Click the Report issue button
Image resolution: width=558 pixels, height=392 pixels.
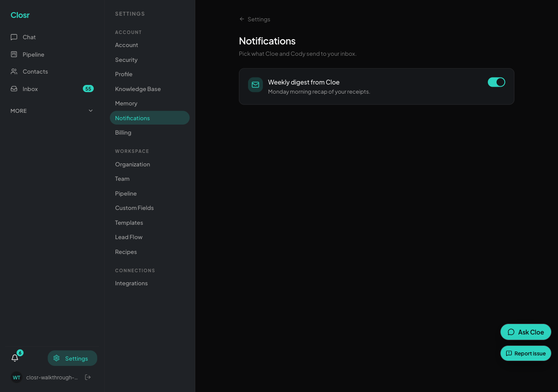[x=526, y=353]
